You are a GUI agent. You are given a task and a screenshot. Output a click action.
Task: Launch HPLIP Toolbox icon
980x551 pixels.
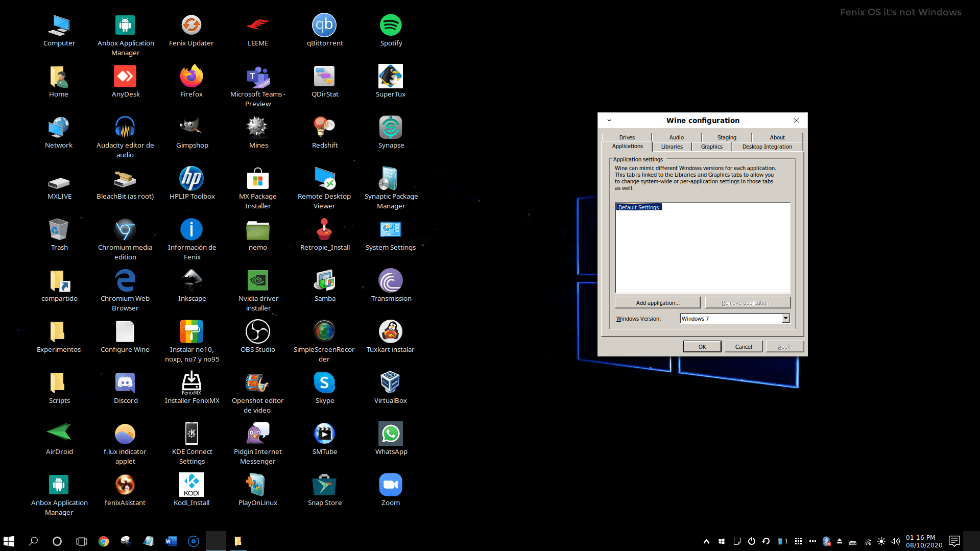tap(192, 178)
